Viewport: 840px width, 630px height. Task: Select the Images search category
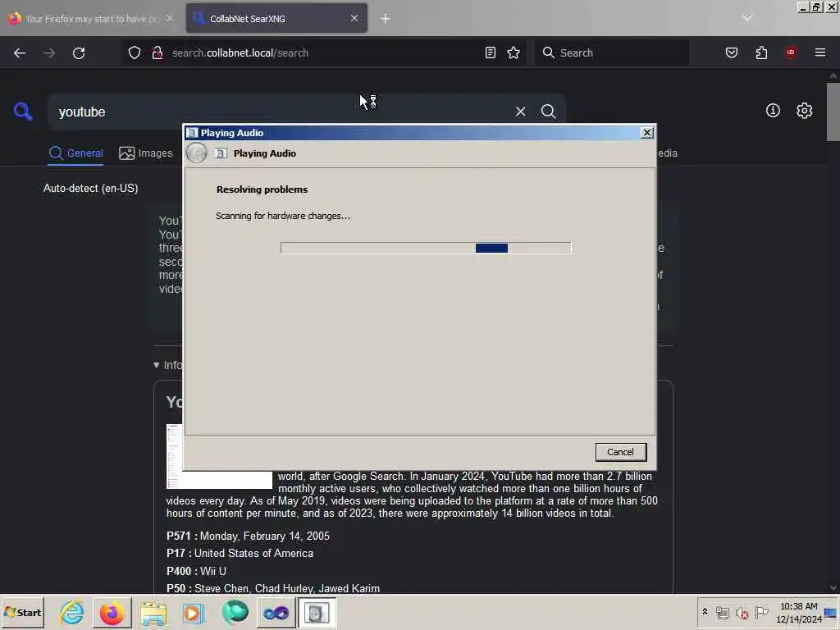(x=146, y=153)
